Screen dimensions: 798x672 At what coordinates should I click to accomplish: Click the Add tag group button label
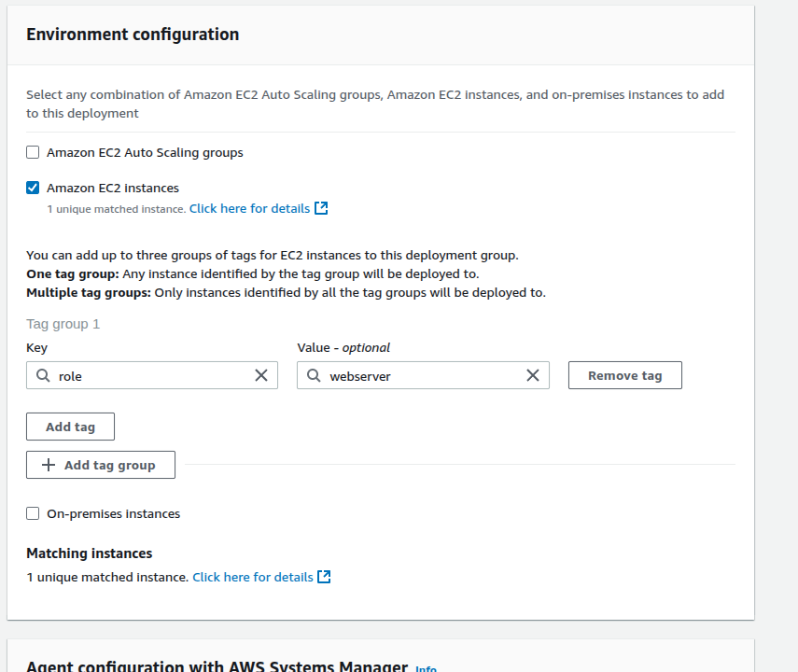tap(109, 465)
